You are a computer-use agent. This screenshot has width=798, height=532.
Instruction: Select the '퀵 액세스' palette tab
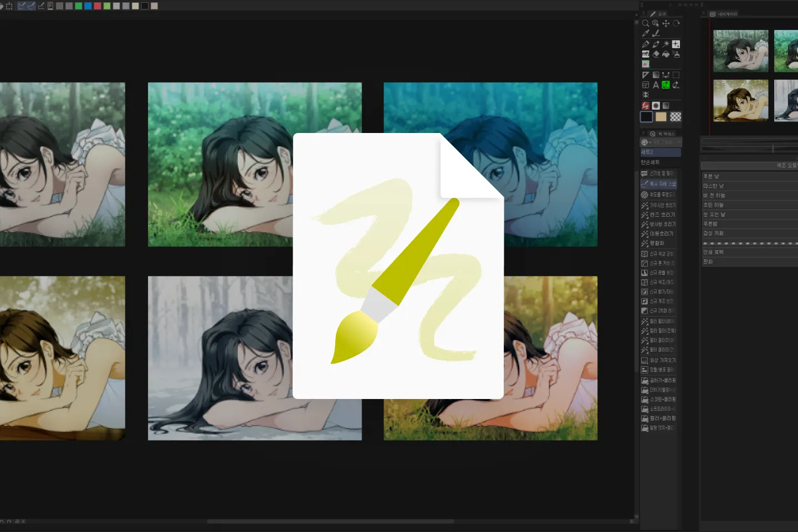(663, 134)
